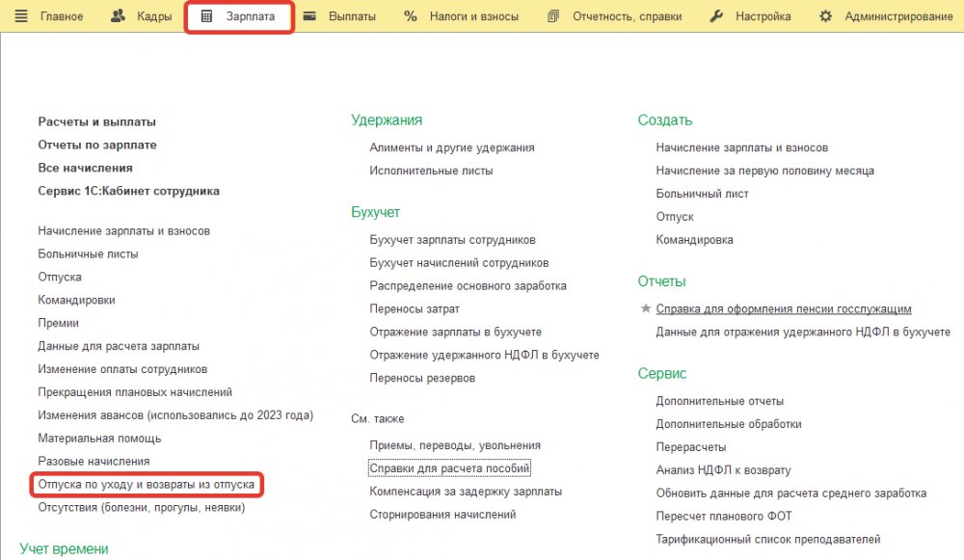964x560 pixels.
Task: Open Анализ НДФЛ к возврату
Action: pyautogui.click(x=723, y=470)
